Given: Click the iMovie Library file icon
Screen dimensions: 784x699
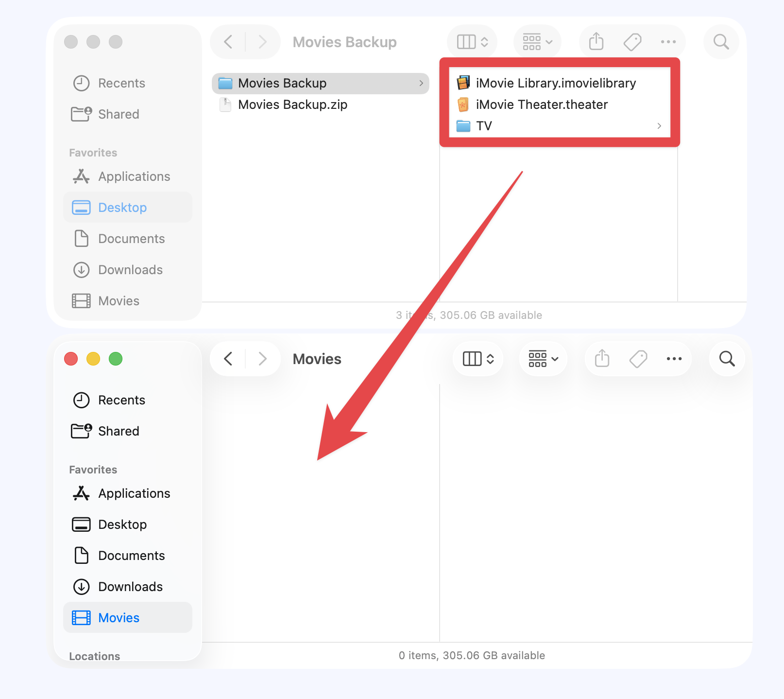Looking at the screenshot, I should tap(463, 83).
